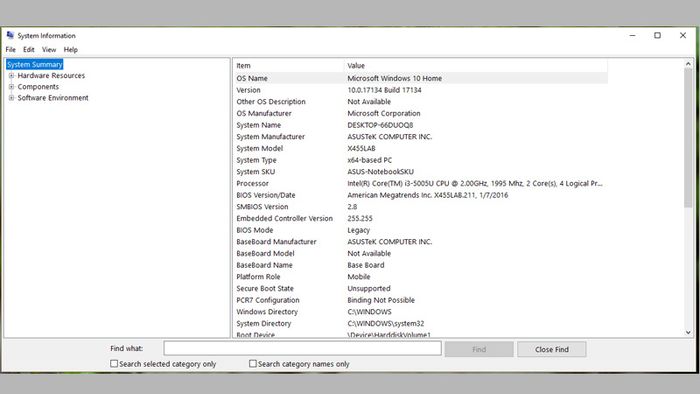Select the BaseBoard Name row
Viewport: 700px width, 394px height.
pos(421,265)
